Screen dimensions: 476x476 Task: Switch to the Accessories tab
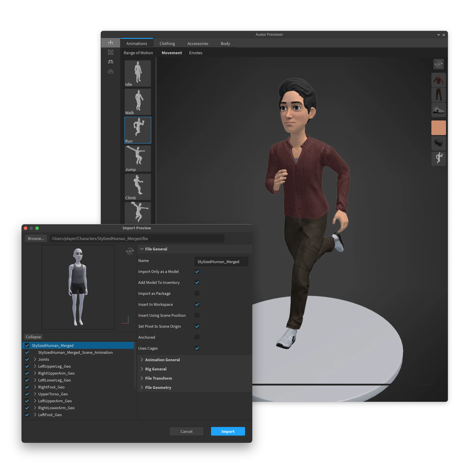(x=198, y=43)
